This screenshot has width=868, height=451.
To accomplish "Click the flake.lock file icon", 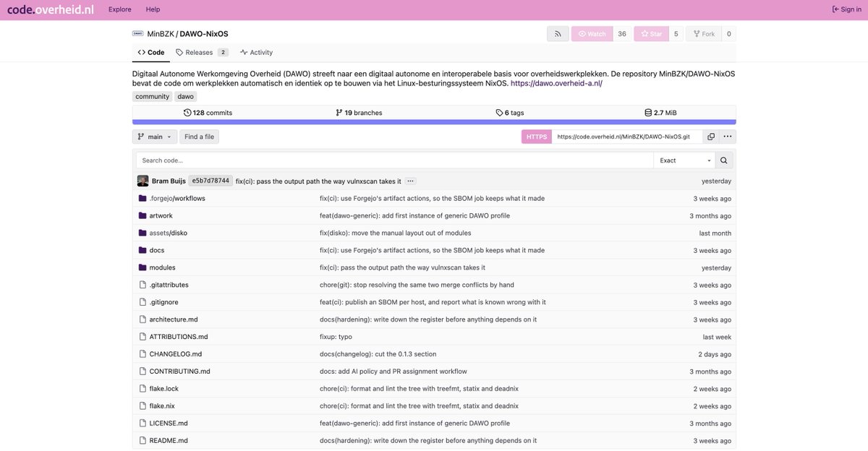I will point(142,389).
